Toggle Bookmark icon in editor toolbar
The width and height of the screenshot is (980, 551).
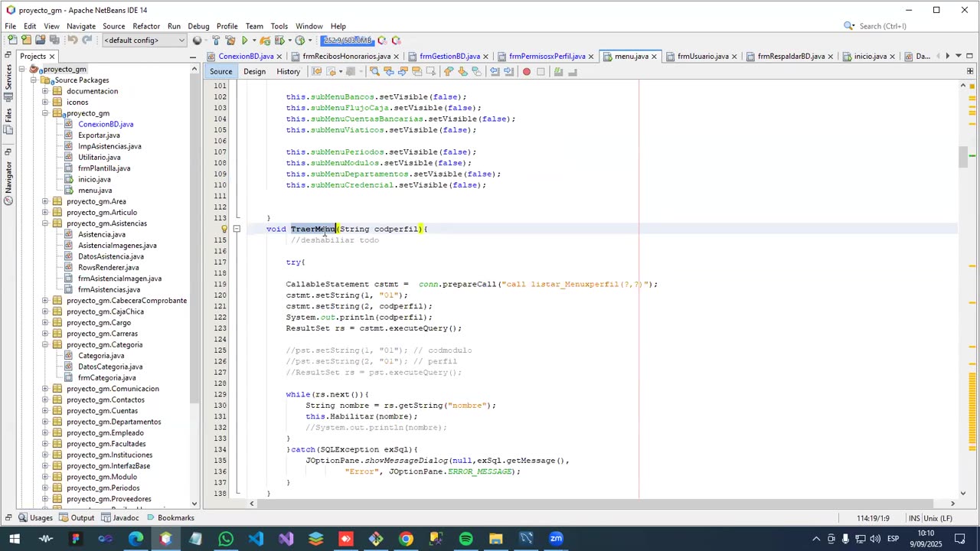tap(477, 71)
